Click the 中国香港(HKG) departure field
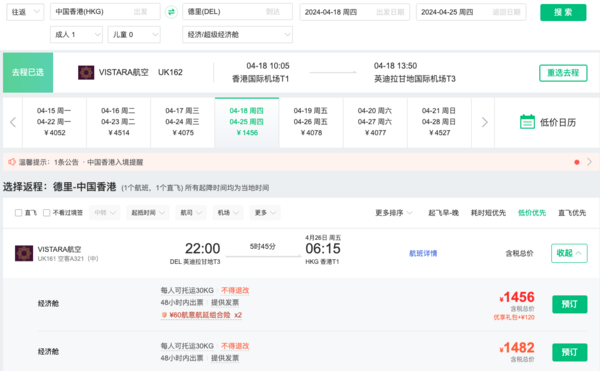This screenshot has height=371, width=600. tap(105, 12)
